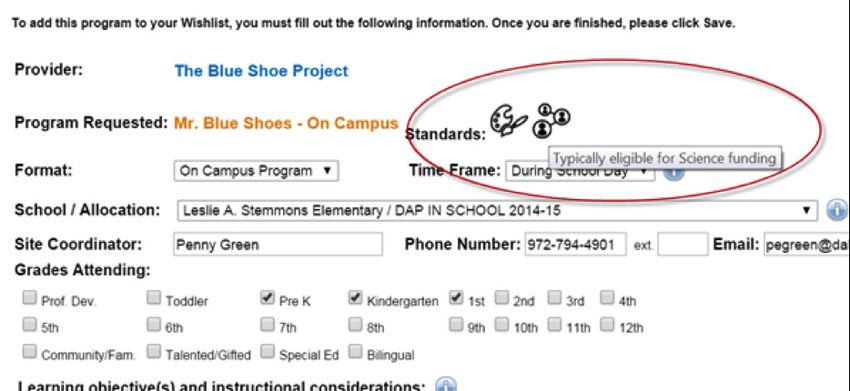Click info icon next to School / Allocation

tap(838, 210)
